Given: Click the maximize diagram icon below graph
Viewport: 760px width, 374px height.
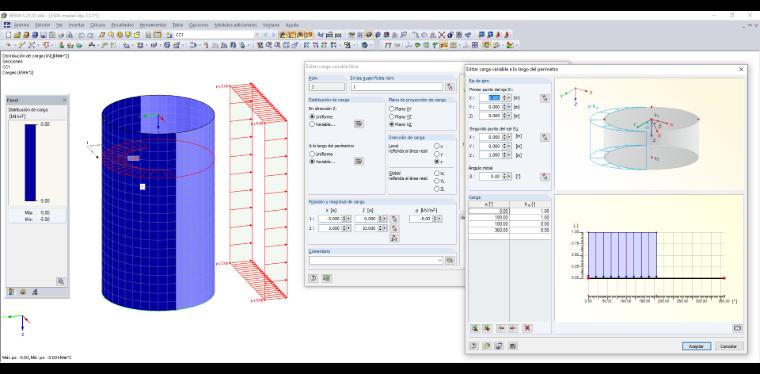Looking at the screenshot, I should click(x=737, y=328).
